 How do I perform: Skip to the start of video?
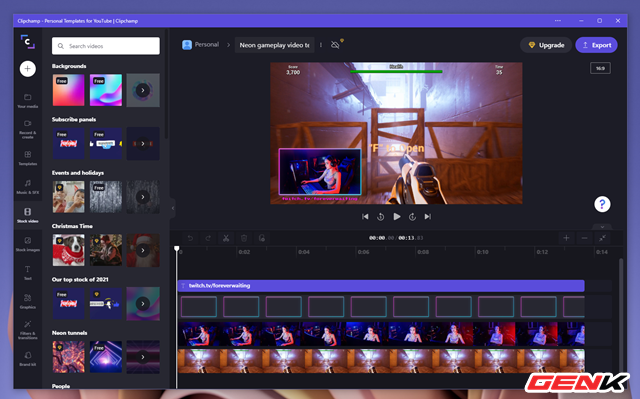tap(365, 217)
